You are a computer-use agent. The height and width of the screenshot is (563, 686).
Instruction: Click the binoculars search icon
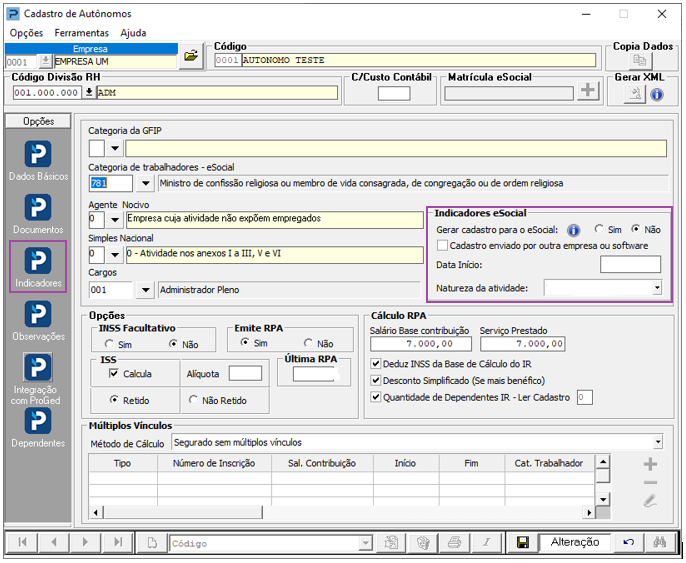coord(660,542)
